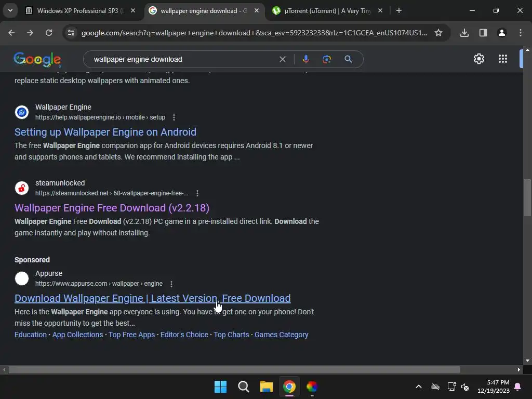Click the Appurse site favicon

(22, 278)
